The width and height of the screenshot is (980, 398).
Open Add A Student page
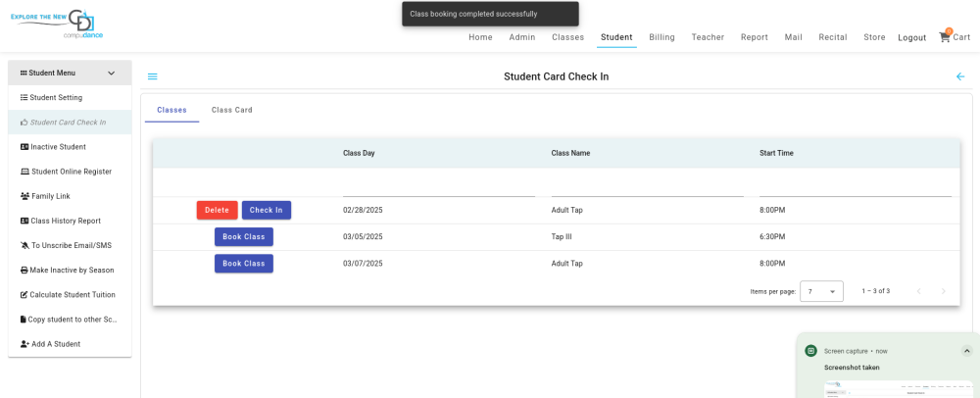click(70, 344)
